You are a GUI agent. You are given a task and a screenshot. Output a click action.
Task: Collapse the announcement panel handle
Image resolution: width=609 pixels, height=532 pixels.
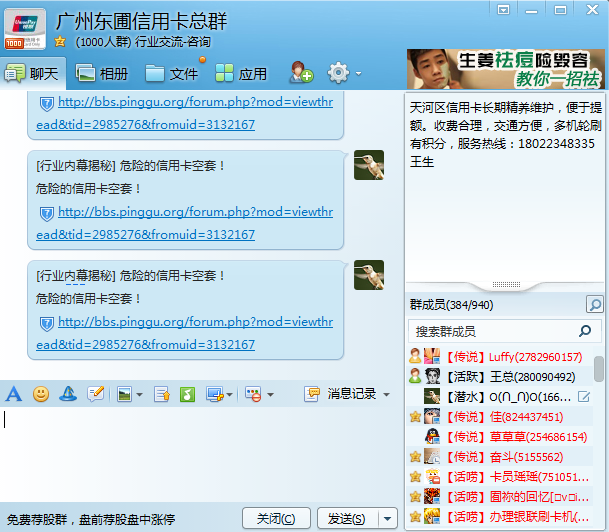click(506, 285)
